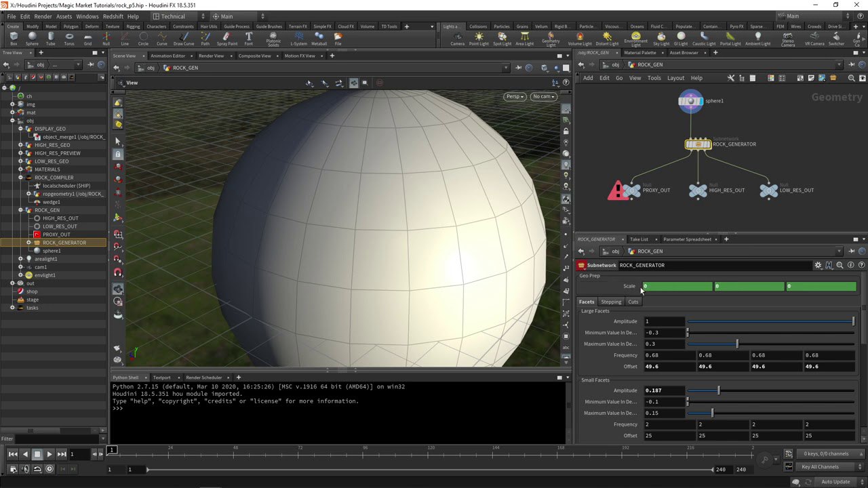The image size is (868, 488).
Task: Click the Large Facets Amplitude value field
Action: pos(664,321)
